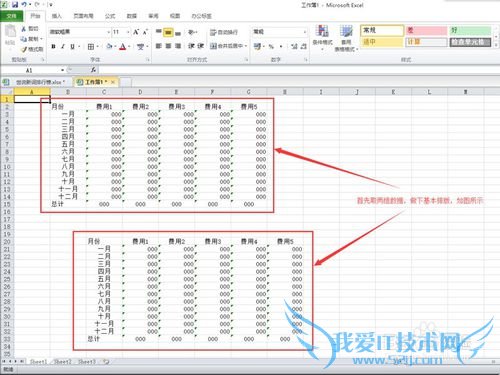Click the Font Color letter A icon
Viewport: 500px width, 375px height.
coord(123,47)
